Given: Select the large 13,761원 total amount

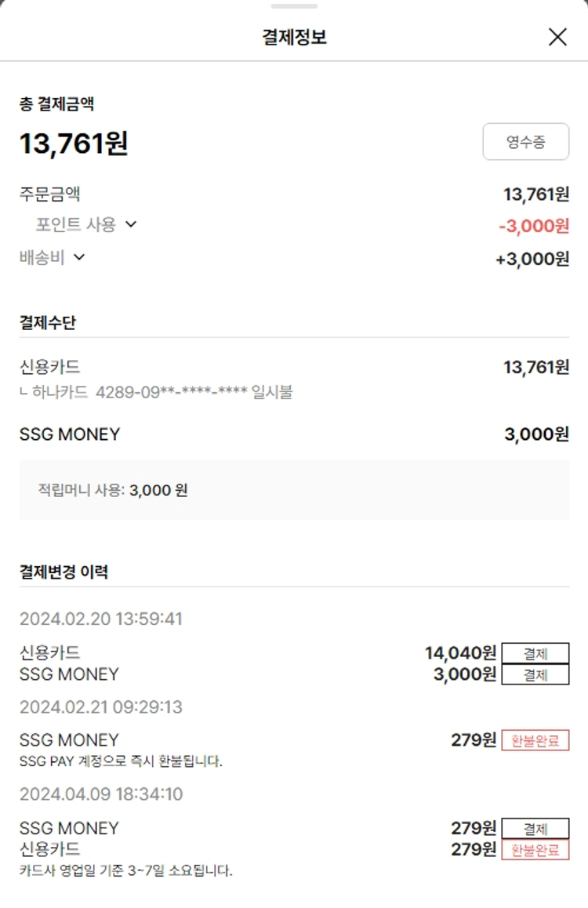Looking at the screenshot, I should (x=74, y=143).
